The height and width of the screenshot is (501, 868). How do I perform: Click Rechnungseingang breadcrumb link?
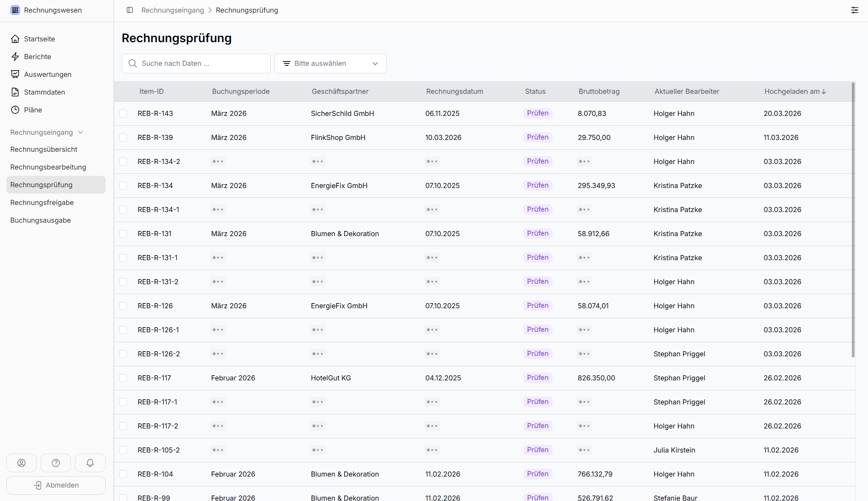click(x=172, y=10)
